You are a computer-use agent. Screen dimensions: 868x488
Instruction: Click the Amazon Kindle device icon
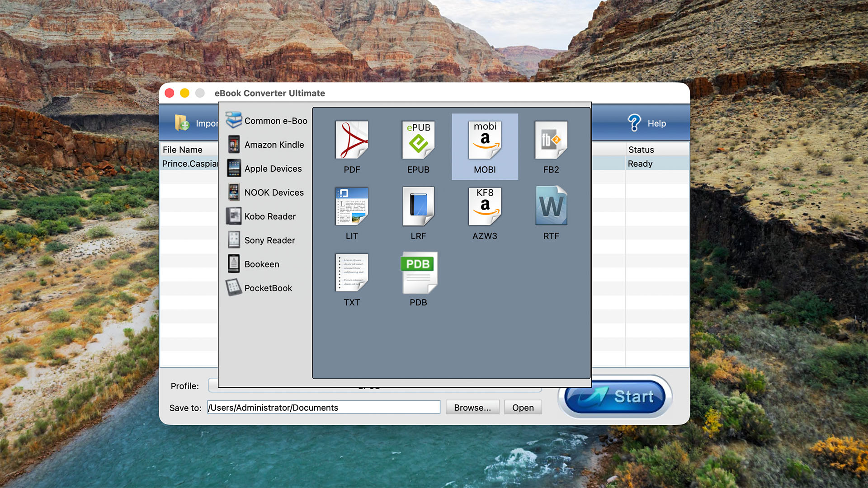pos(234,144)
